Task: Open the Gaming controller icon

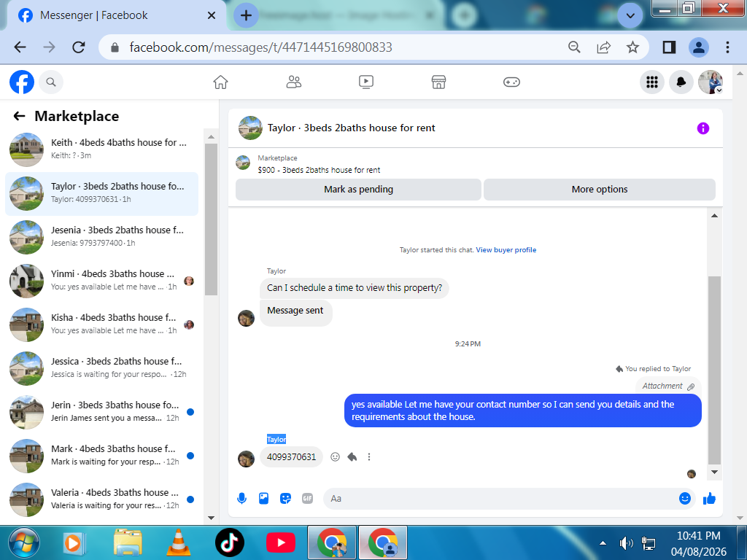Action: [x=511, y=82]
